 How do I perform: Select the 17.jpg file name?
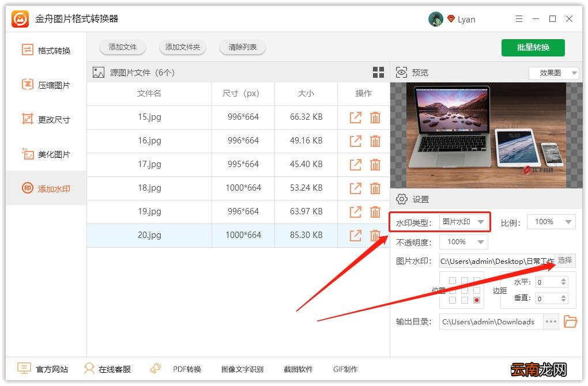(x=149, y=164)
